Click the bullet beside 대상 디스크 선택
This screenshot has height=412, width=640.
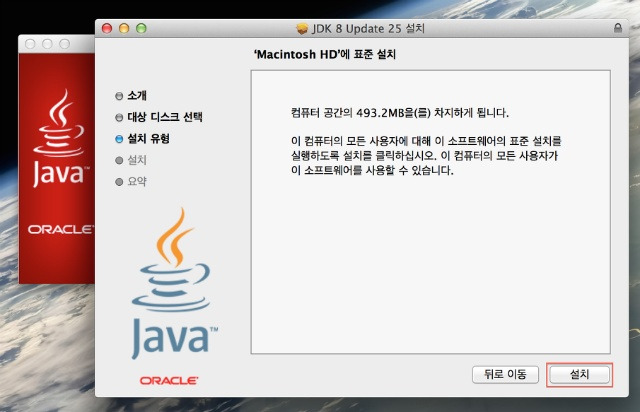click(119, 118)
